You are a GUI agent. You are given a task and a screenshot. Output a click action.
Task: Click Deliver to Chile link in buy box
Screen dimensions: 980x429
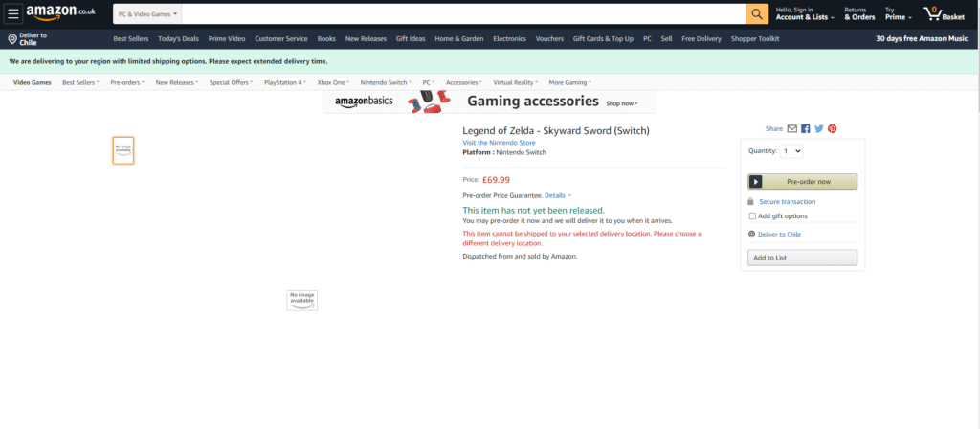[779, 234]
